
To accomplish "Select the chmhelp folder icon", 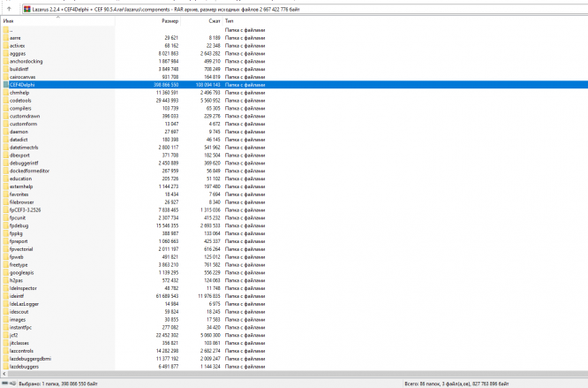I will click(5, 93).
